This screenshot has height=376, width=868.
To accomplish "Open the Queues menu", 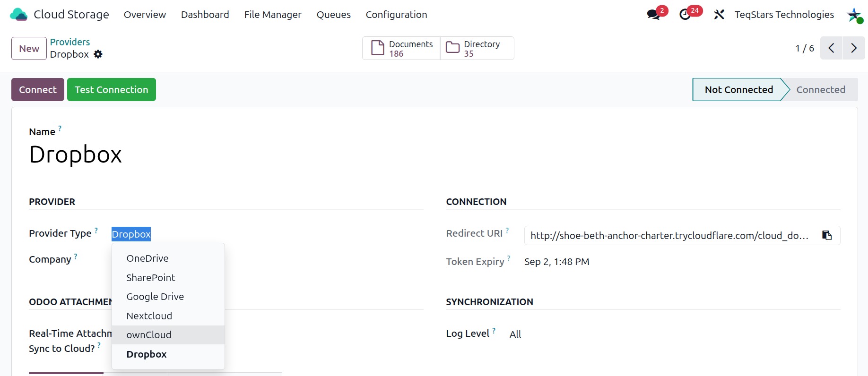I will click(x=334, y=15).
